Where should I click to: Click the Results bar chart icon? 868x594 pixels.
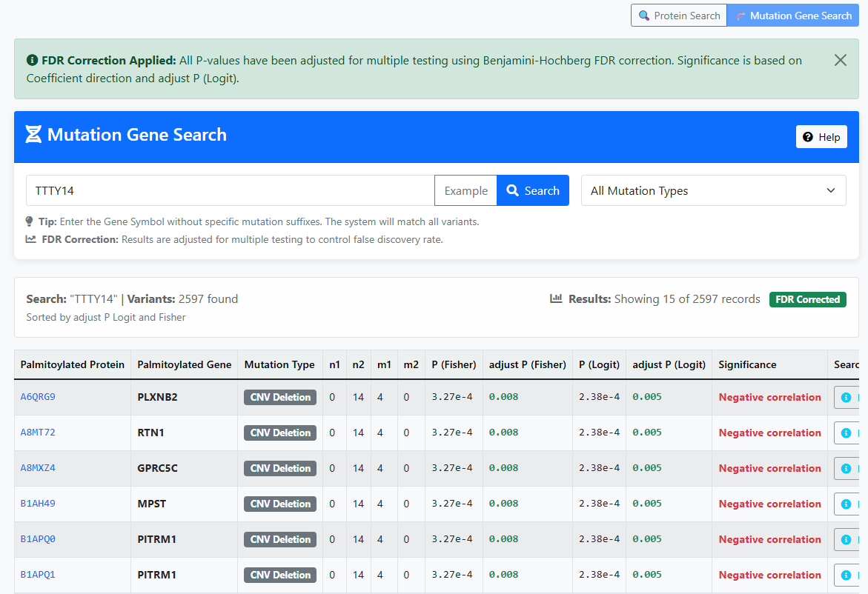pyautogui.click(x=556, y=298)
